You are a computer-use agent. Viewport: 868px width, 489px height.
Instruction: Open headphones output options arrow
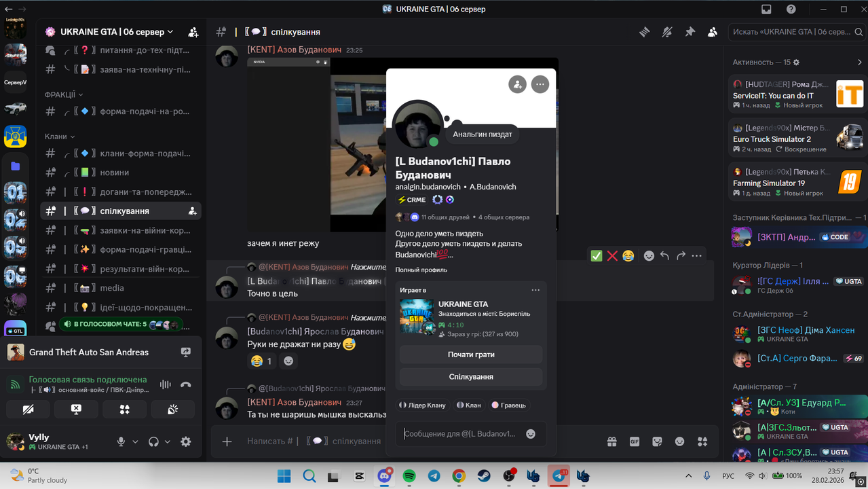coord(168,441)
